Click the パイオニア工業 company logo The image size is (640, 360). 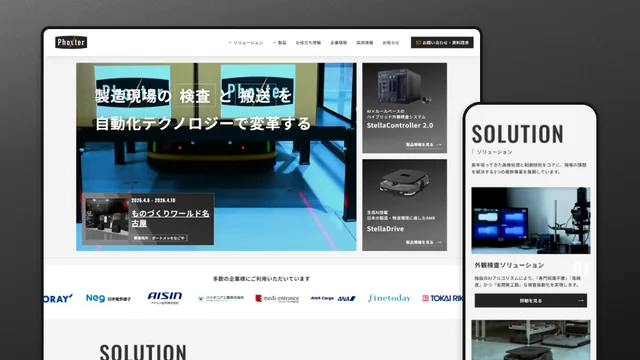(220, 298)
